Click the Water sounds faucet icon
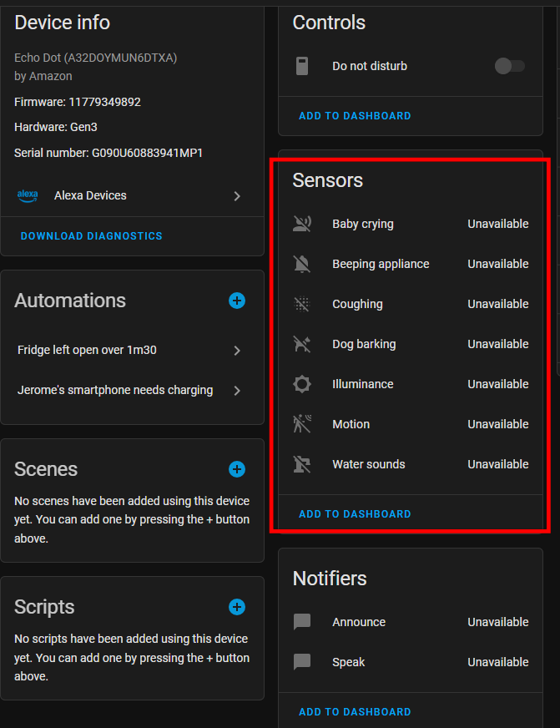This screenshot has height=728, width=560. (x=302, y=464)
